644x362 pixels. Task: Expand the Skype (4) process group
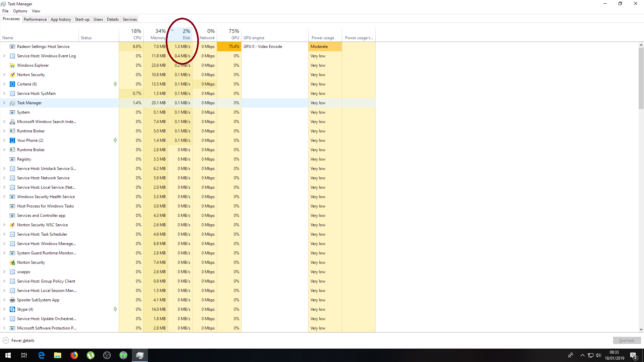4,309
